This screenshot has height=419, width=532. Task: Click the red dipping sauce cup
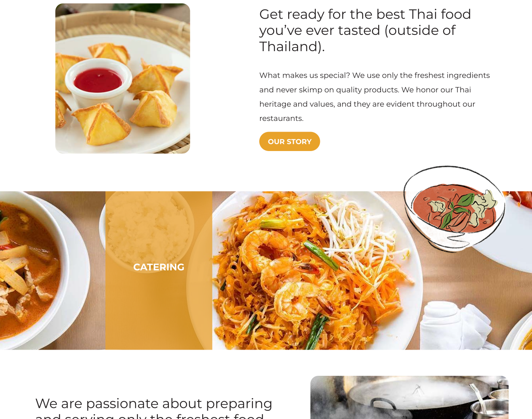[98, 81]
